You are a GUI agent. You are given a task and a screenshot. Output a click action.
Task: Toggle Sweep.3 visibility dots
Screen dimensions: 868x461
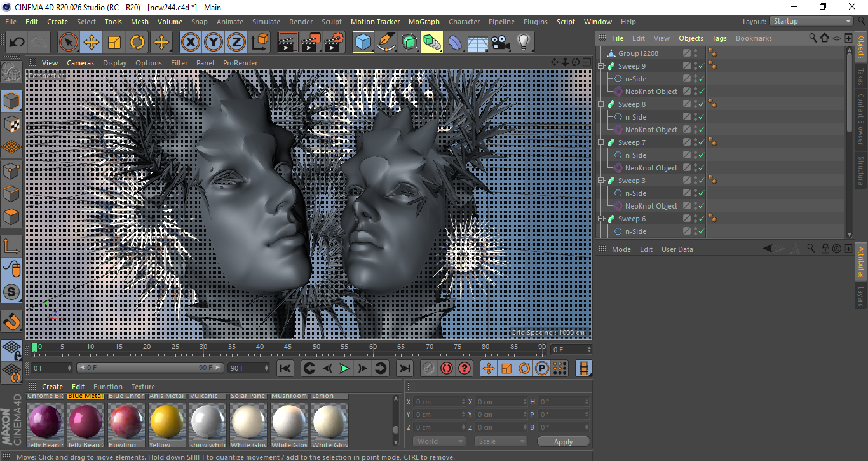695,181
